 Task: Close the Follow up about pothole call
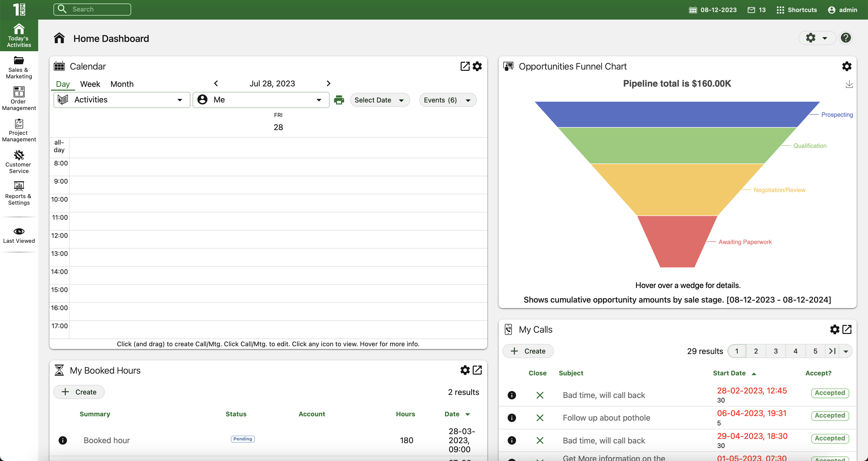coord(540,418)
